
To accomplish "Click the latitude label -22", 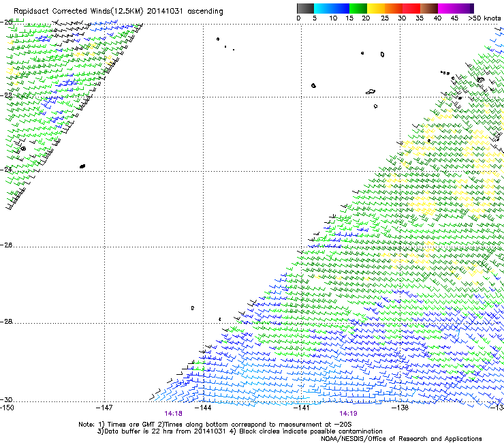I will pyautogui.click(x=6, y=95).
